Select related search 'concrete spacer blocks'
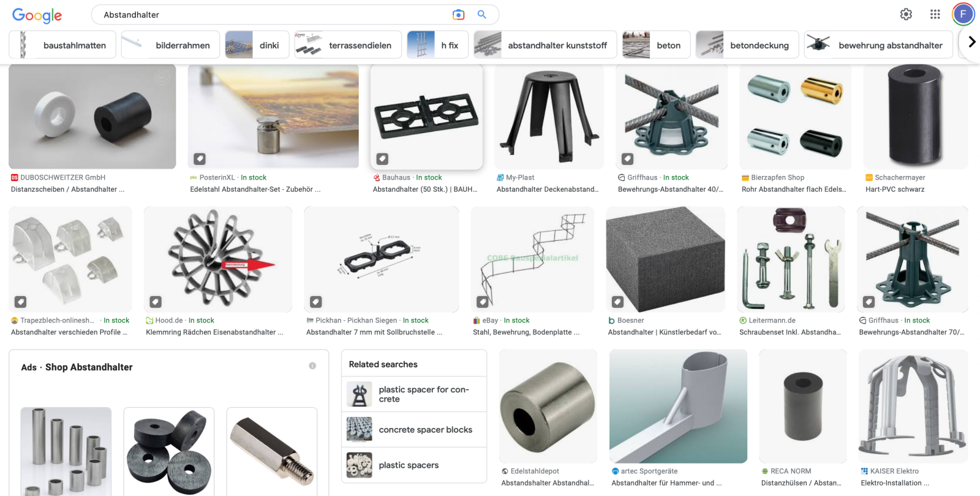This screenshot has height=496, width=980. [414, 430]
